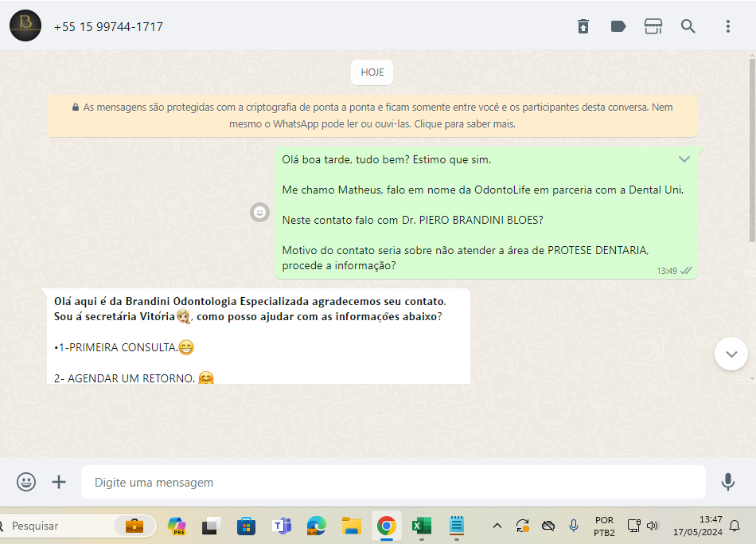Open the three-dot chat menu

pyautogui.click(x=728, y=26)
